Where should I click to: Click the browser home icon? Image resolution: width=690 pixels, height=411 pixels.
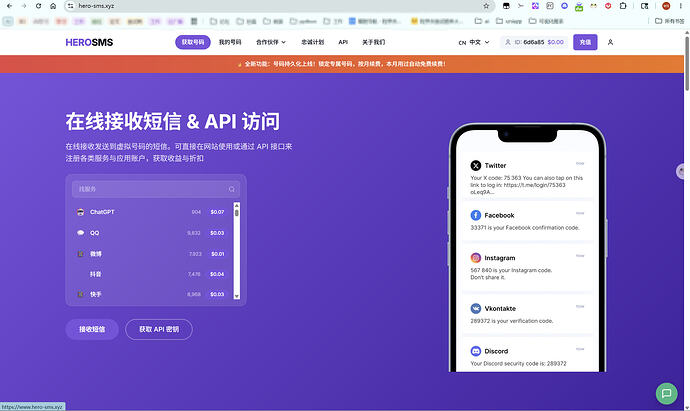(53, 6)
